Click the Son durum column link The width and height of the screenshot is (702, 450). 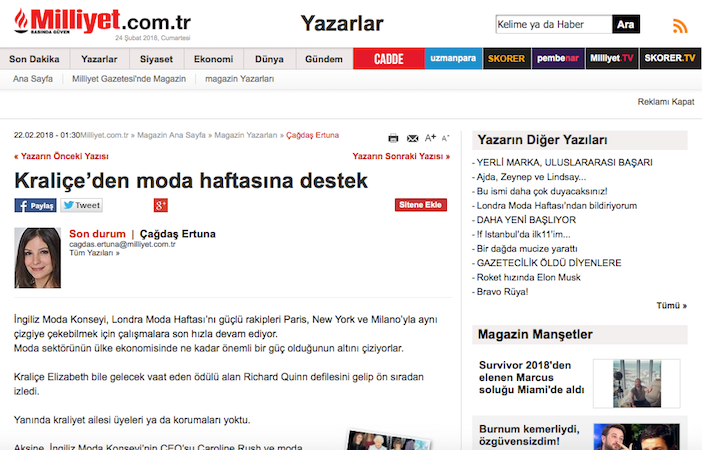pyautogui.click(x=97, y=234)
